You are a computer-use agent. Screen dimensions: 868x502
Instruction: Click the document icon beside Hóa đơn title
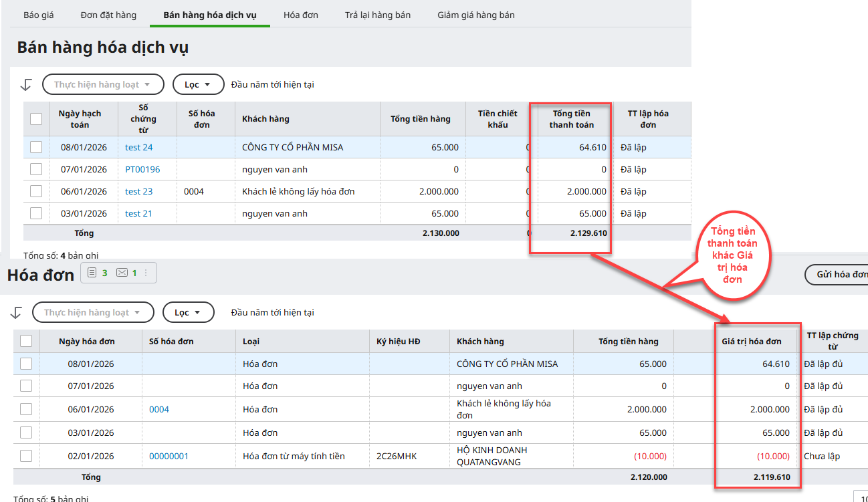point(92,273)
